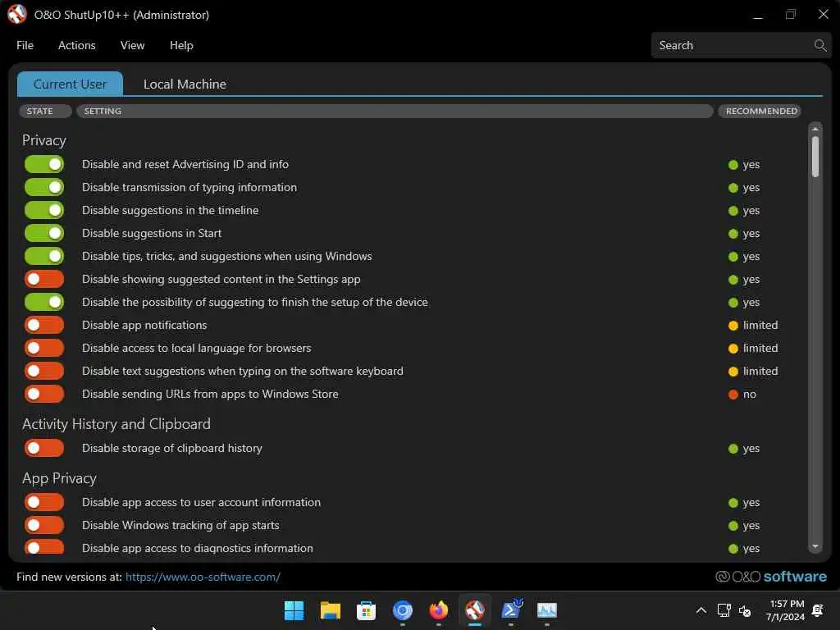Click O&O ShutUp10 taskbar icon

[x=475, y=610]
